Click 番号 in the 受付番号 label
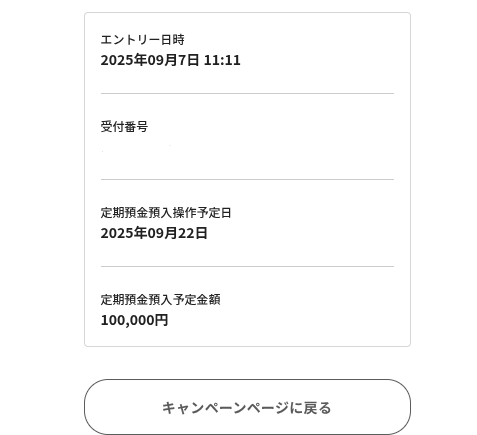Viewport: 477px width, 435px height. (136, 126)
